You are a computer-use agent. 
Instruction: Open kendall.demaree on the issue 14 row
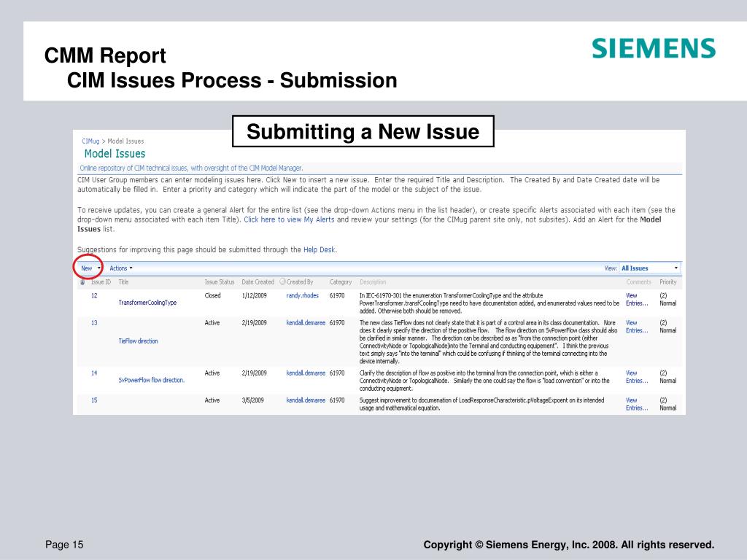(x=306, y=373)
